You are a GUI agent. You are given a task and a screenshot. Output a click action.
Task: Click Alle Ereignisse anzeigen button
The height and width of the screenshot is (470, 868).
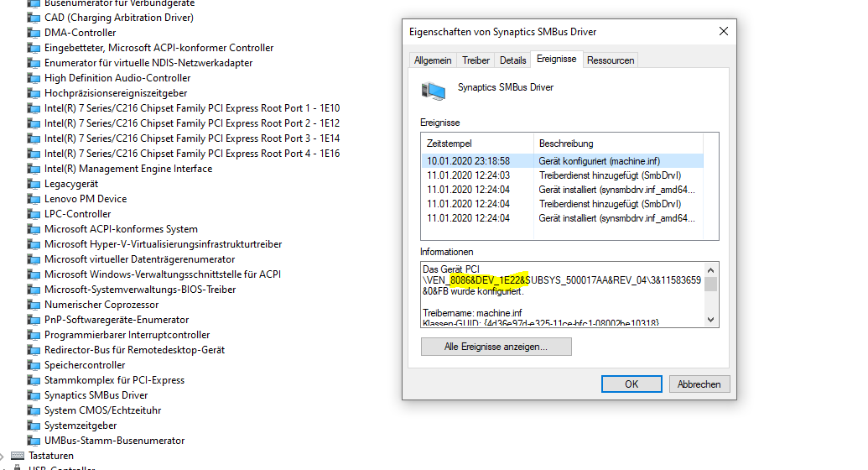pos(496,347)
